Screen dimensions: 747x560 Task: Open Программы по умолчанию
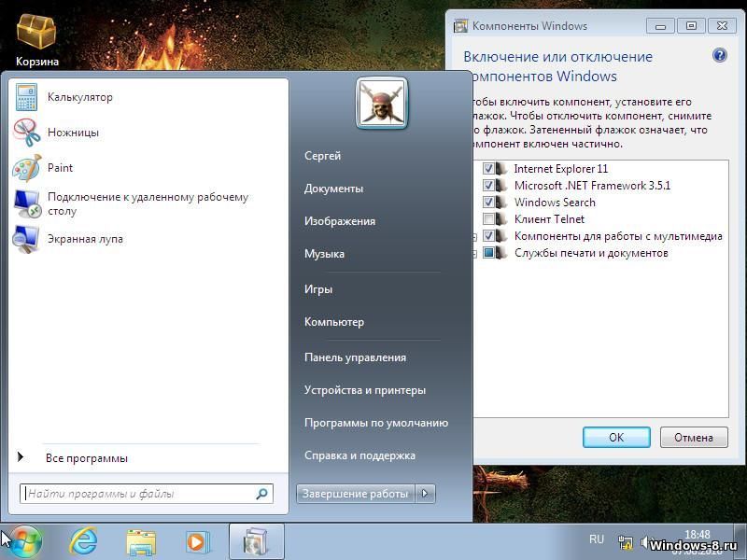376,423
